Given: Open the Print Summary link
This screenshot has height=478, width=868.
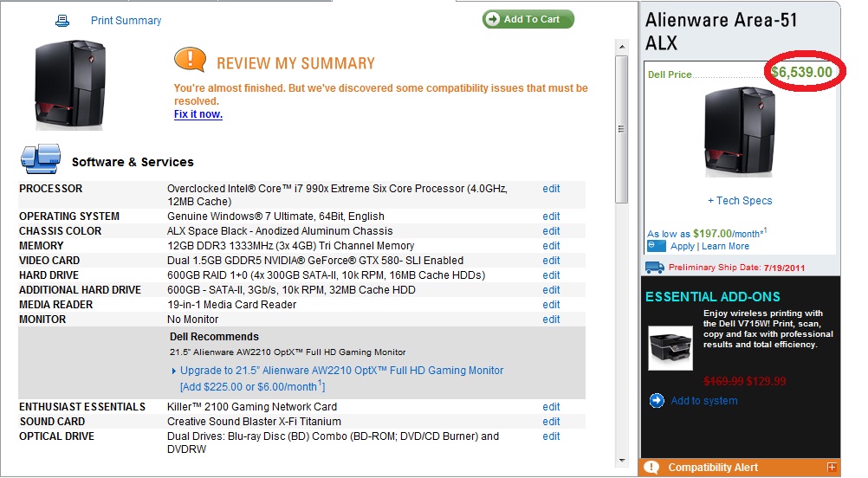Looking at the screenshot, I should [x=126, y=21].
